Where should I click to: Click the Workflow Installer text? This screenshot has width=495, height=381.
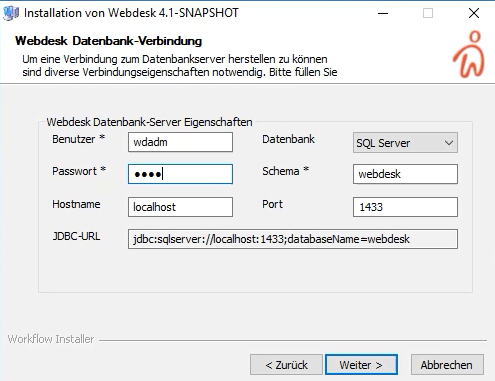coord(51,339)
